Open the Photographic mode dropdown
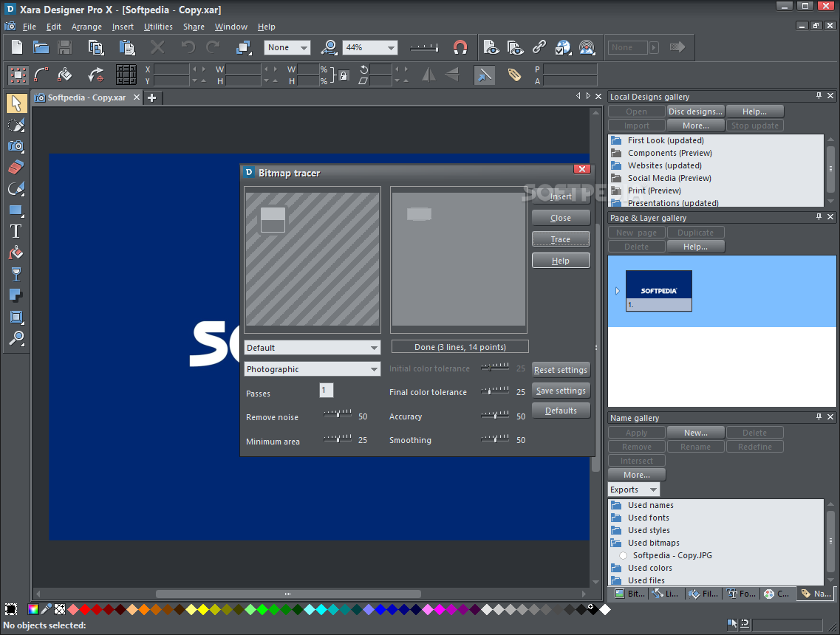The image size is (840, 635). tap(313, 369)
